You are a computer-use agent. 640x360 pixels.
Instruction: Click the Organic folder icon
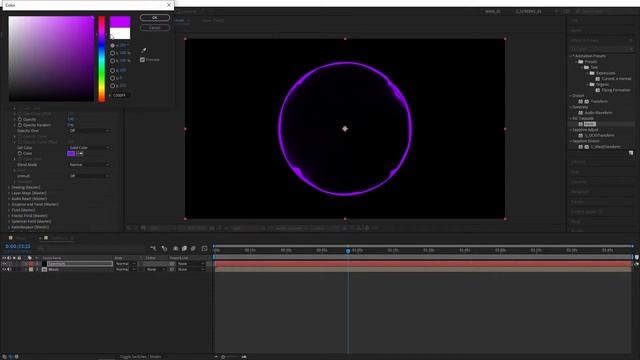point(592,84)
